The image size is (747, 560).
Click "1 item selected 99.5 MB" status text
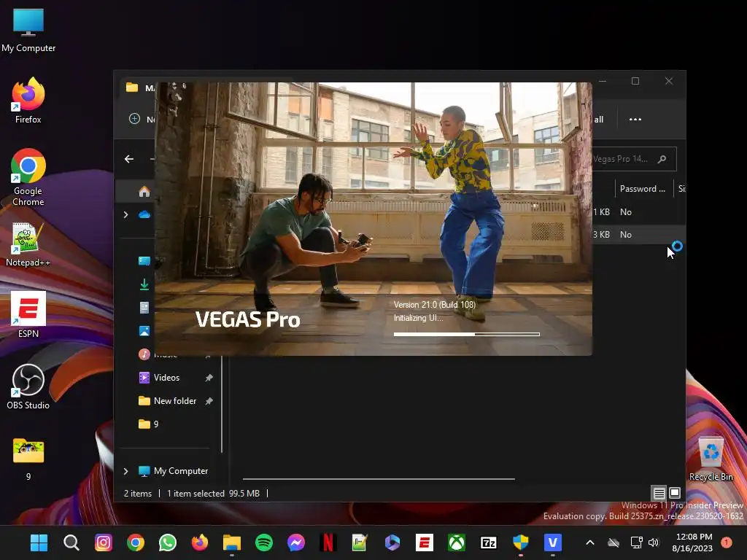(213, 494)
